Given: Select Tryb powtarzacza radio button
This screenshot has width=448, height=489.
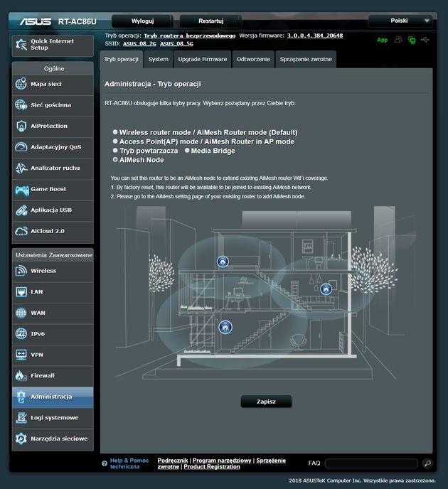Looking at the screenshot, I should (x=115, y=150).
